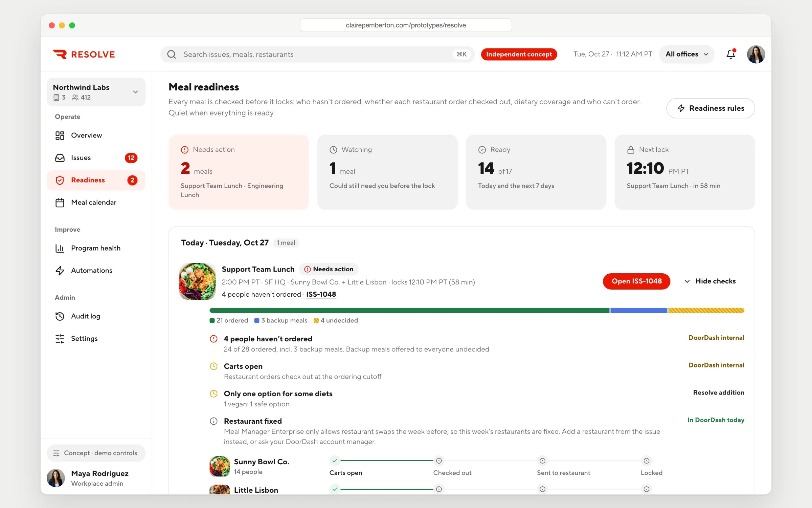Click the Readiness rules button
The height and width of the screenshot is (508, 812).
click(710, 108)
